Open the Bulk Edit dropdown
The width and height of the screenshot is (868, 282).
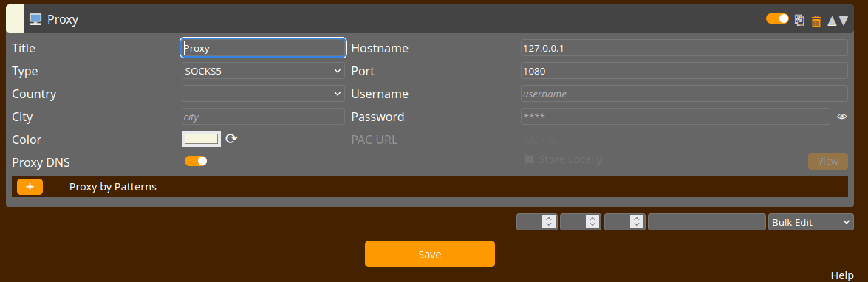[x=810, y=222]
